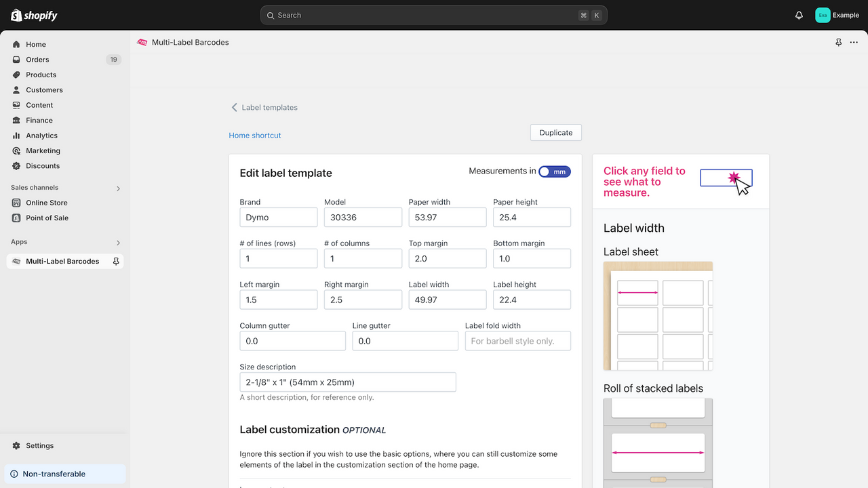Select the Label sheet illustration
868x488 pixels.
click(658, 316)
